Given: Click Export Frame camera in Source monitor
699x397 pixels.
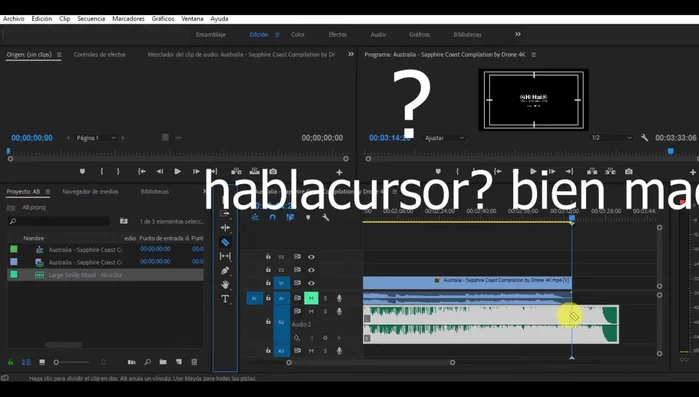Looking at the screenshot, I should tap(273, 172).
